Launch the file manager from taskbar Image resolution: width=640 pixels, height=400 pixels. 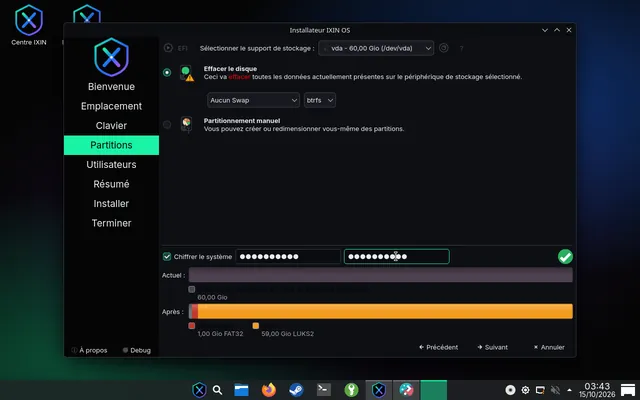point(241,390)
